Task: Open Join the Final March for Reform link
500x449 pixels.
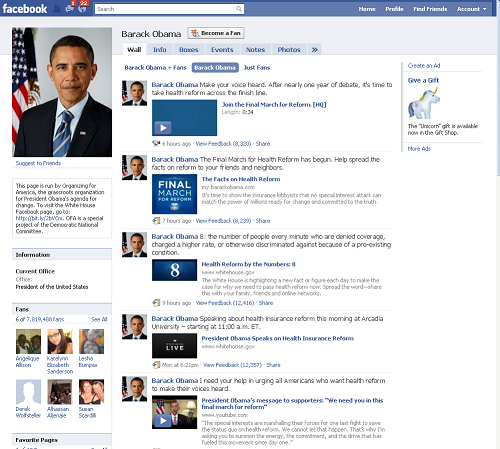Action: [x=274, y=104]
